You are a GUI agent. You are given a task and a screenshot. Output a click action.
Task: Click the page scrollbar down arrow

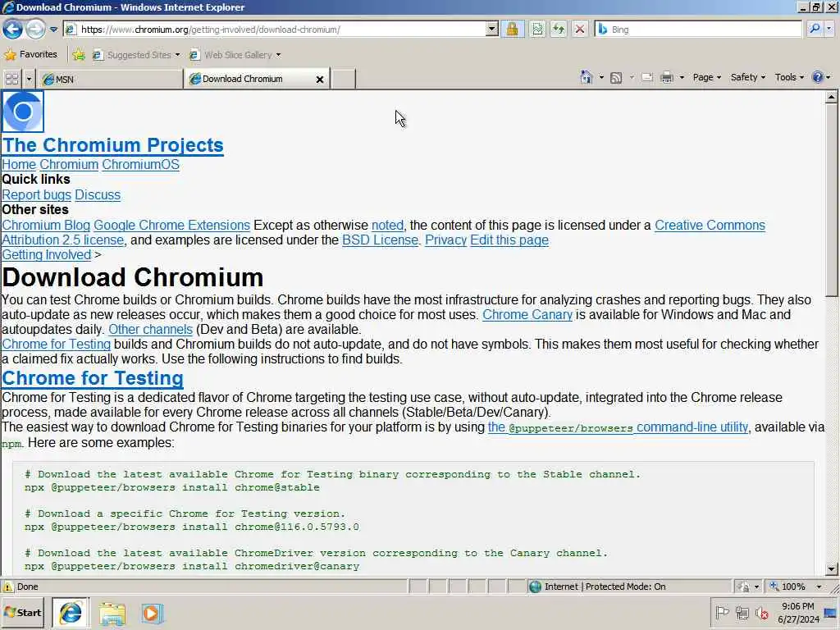[x=831, y=569]
